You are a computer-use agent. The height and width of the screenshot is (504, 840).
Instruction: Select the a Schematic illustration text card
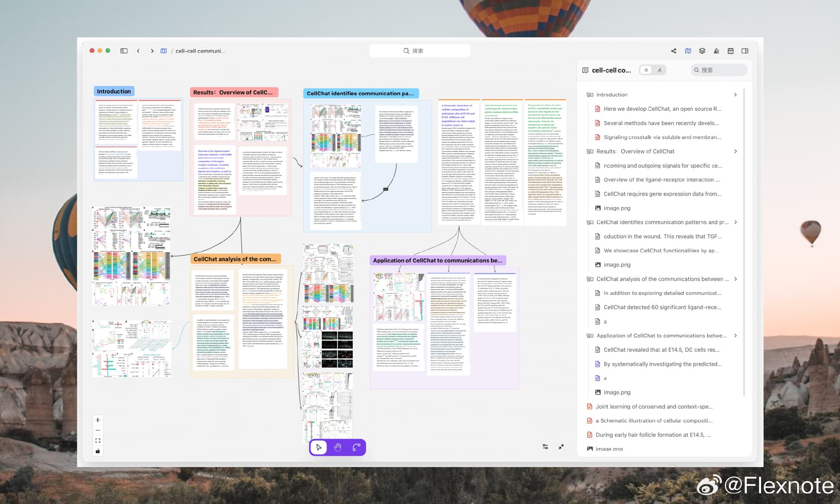pos(459,162)
